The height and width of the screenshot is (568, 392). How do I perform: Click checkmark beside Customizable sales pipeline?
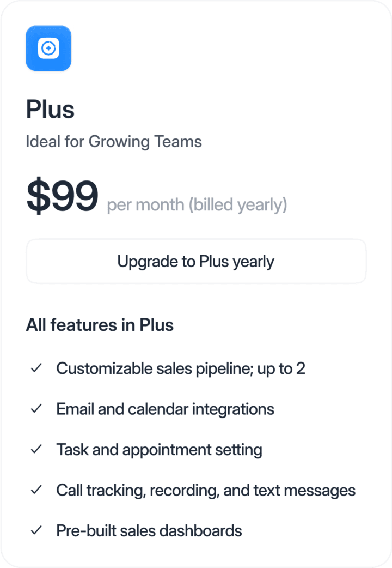(36, 368)
